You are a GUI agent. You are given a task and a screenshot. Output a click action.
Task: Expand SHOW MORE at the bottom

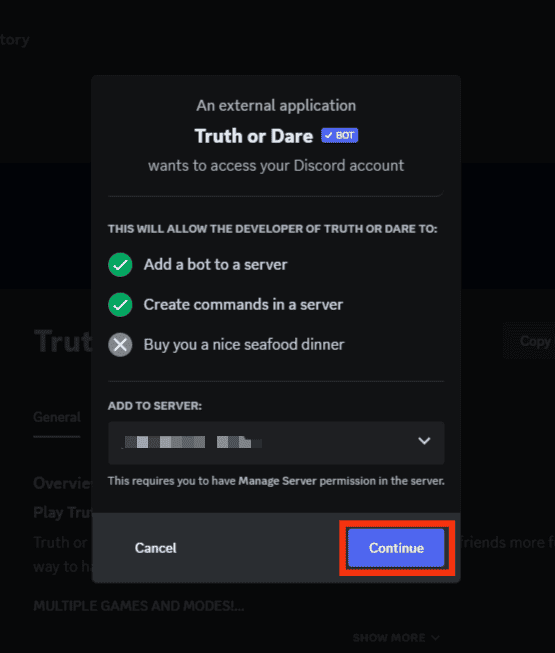396,638
